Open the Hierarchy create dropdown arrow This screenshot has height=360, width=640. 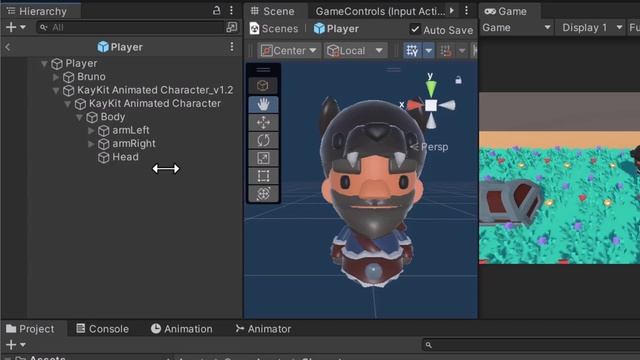click(23, 27)
